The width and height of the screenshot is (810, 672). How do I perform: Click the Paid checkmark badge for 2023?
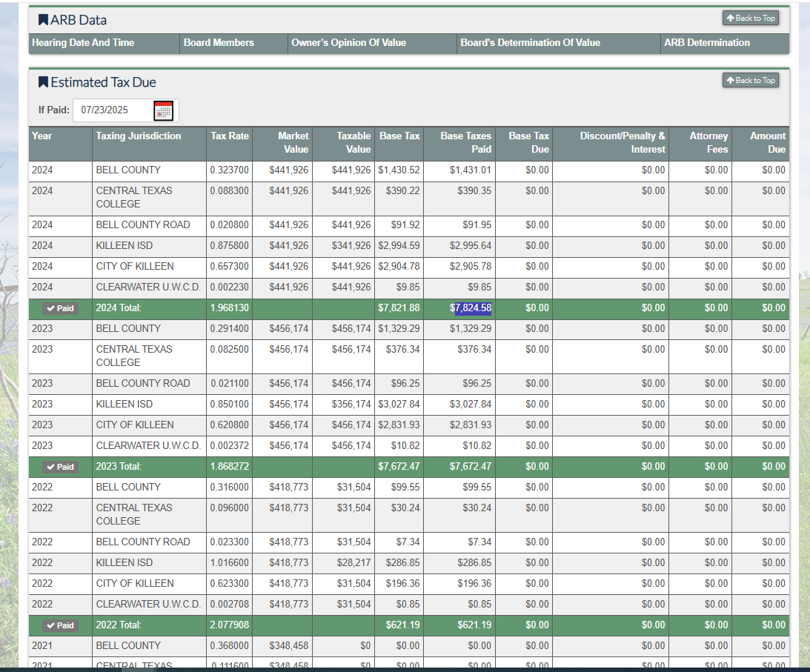point(60,467)
